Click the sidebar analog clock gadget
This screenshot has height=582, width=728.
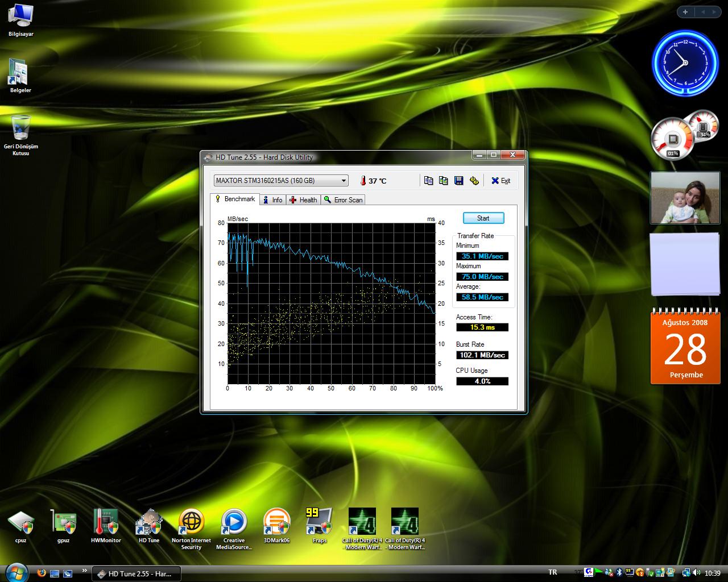coord(685,63)
